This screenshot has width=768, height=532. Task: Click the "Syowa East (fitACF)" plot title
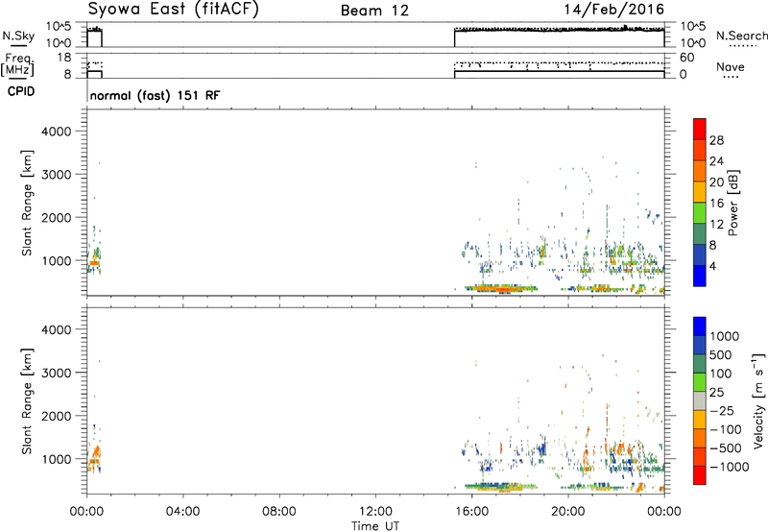point(173,10)
